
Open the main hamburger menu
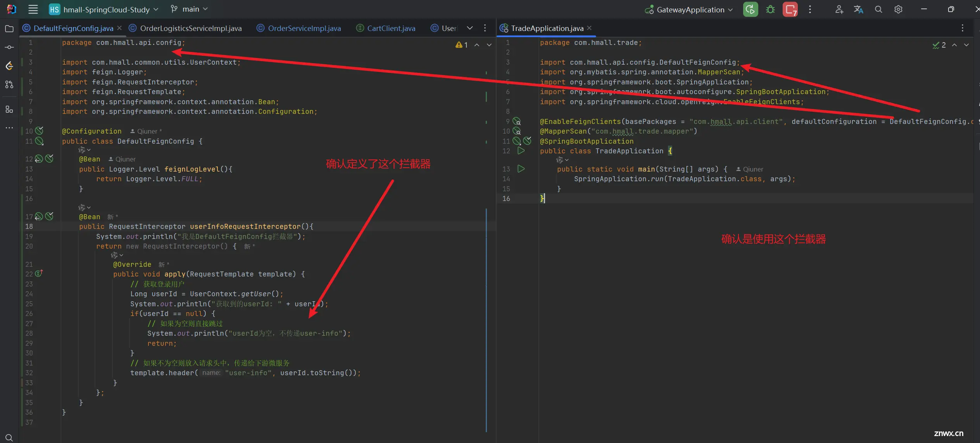[x=33, y=9]
